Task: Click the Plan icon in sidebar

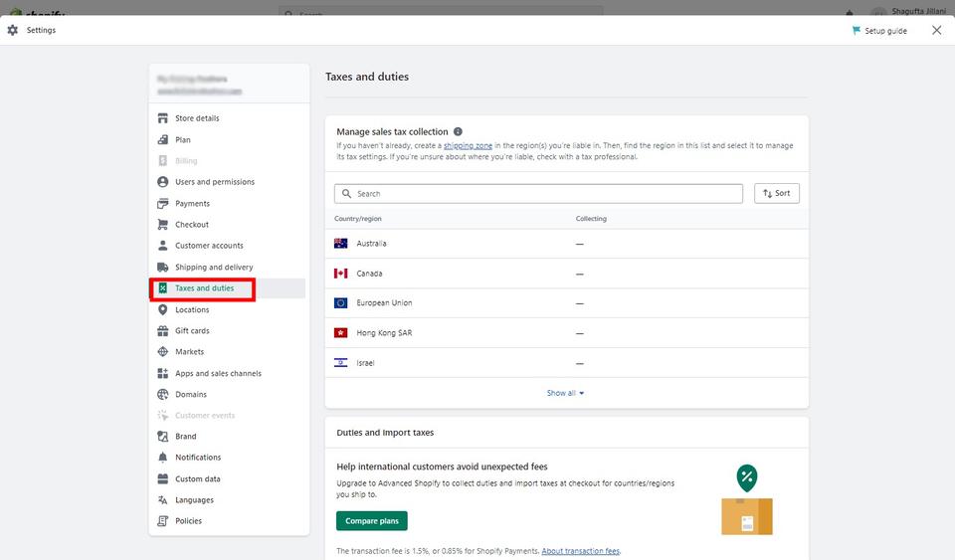Action: pos(162,139)
